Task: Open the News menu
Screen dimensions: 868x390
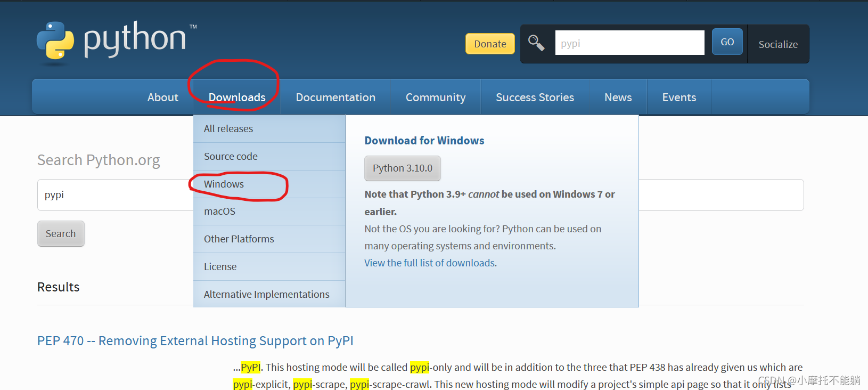Action: coord(618,97)
